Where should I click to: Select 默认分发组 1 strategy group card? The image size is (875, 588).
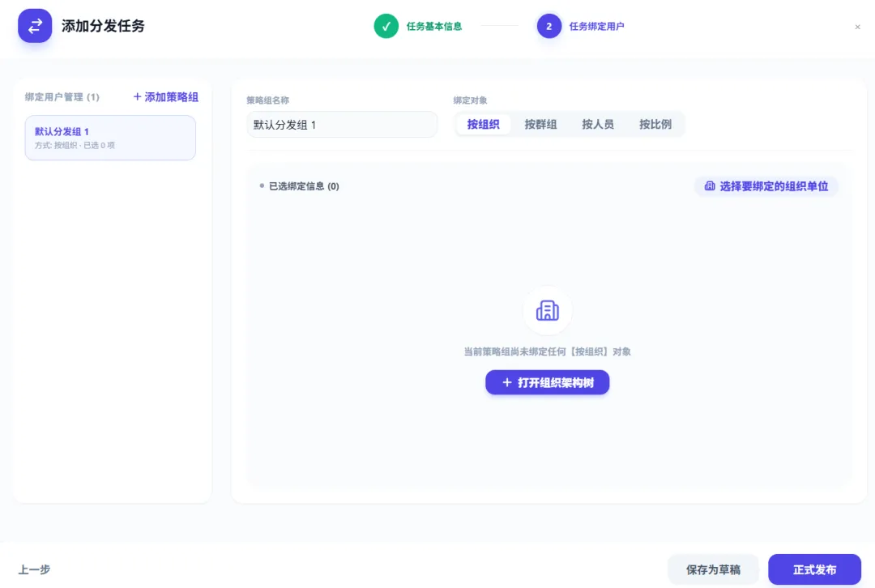[x=110, y=138]
